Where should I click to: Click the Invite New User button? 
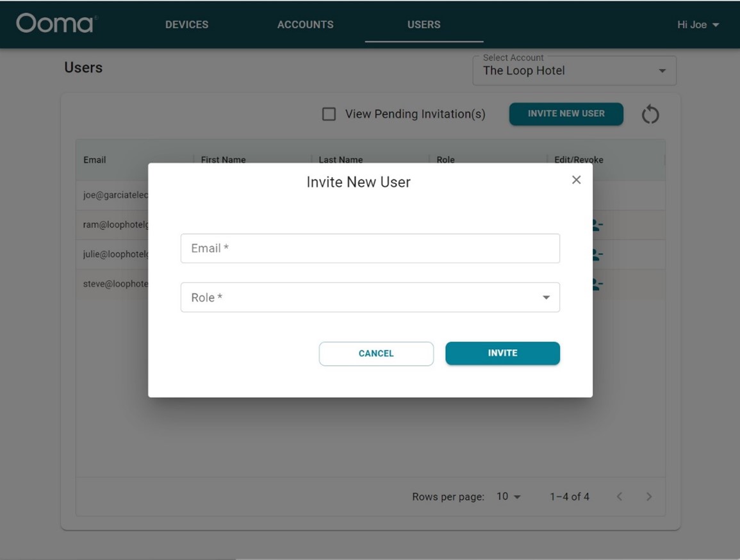566,113
